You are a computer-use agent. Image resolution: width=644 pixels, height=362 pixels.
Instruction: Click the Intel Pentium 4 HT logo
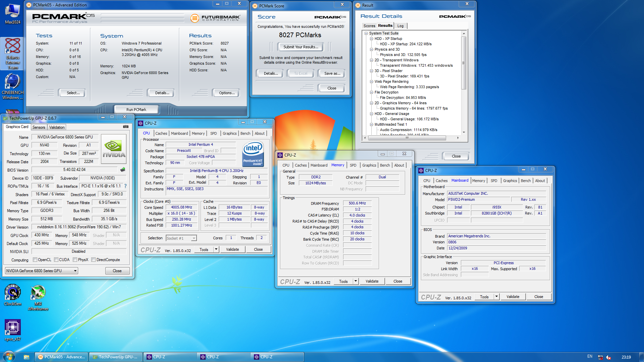tap(253, 154)
